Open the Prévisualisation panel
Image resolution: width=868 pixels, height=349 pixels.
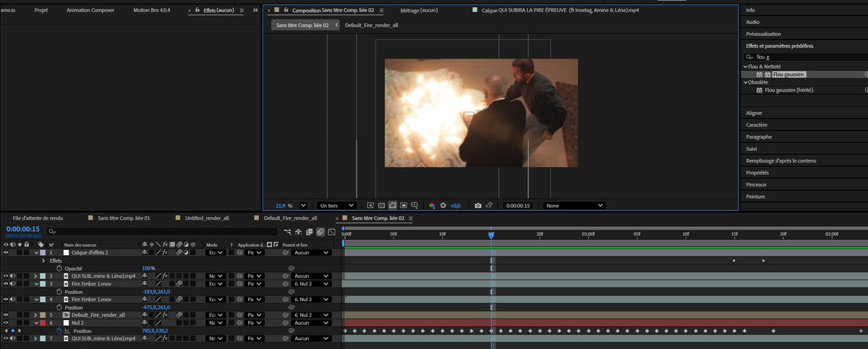click(763, 34)
